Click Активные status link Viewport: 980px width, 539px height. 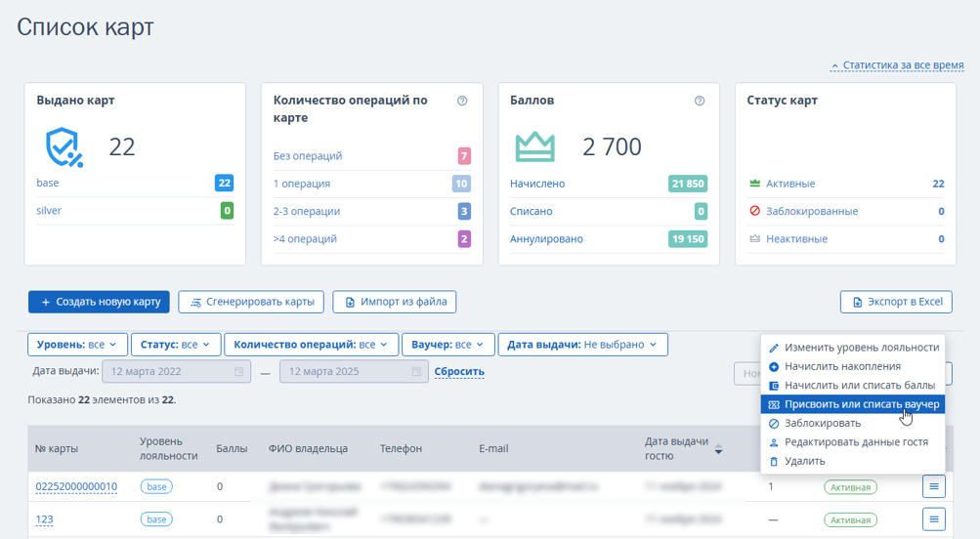point(790,184)
